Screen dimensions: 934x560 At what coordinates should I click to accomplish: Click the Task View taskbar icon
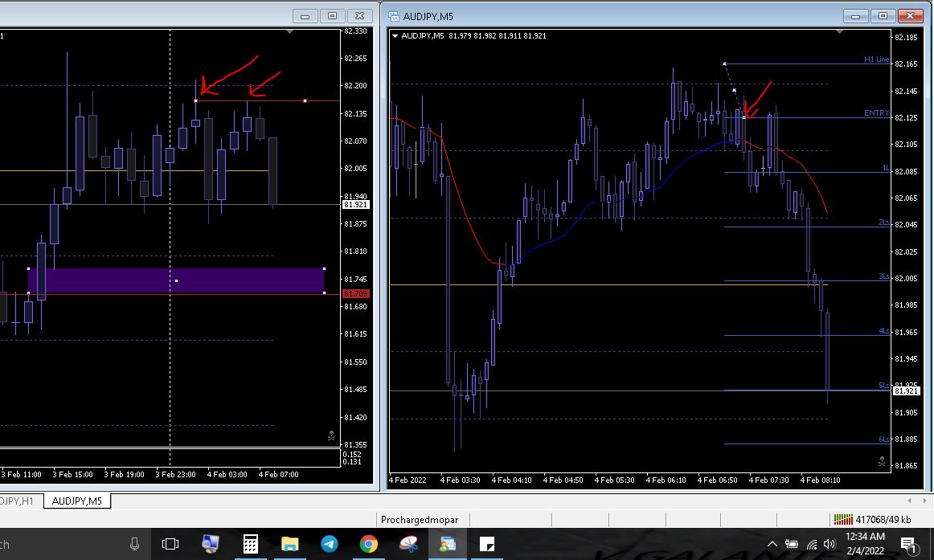pos(170,544)
